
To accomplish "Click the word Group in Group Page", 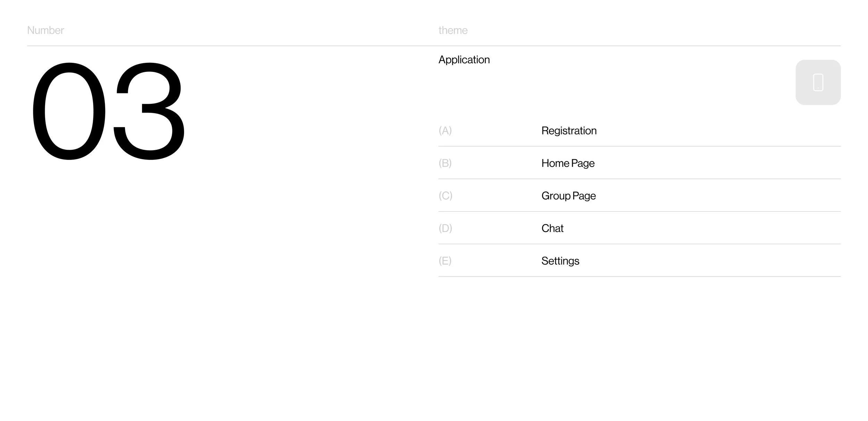I will (556, 196).
